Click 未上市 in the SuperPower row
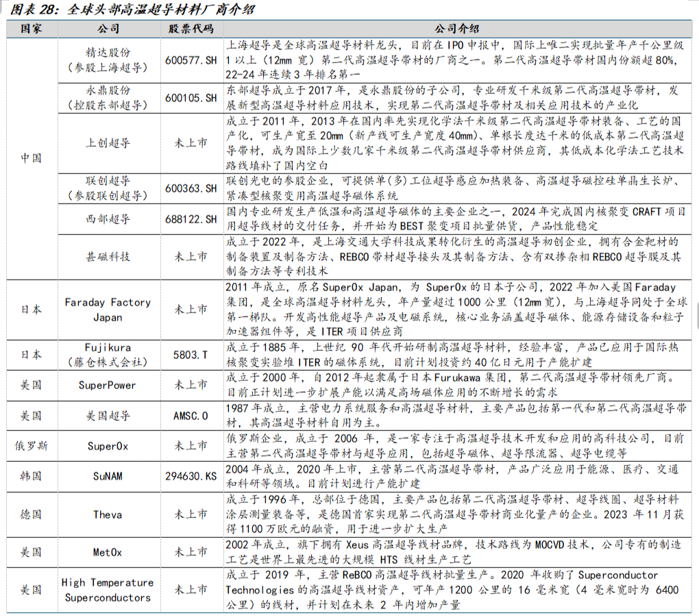Viewport: 699px width, 616px height. [x=191, y=385]
